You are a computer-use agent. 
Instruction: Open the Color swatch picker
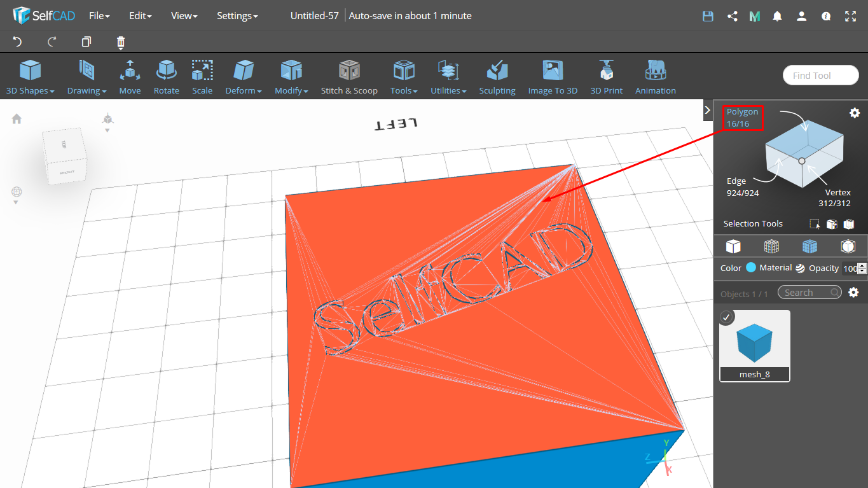click(751, 268)
